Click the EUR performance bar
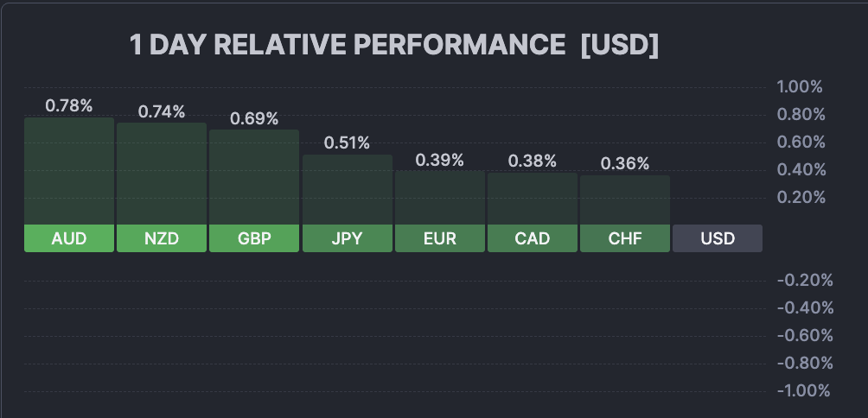The image size is (868, 418). pos(439,198)
